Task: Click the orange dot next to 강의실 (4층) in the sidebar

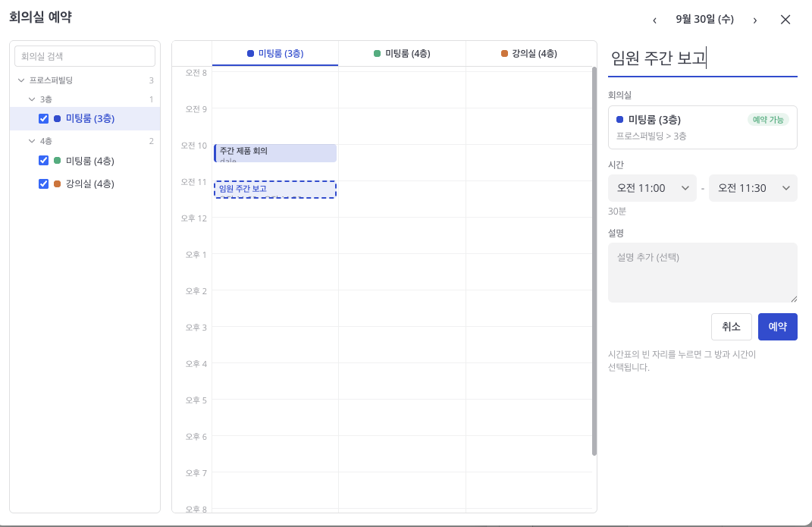Action: [x=58, y=184]
